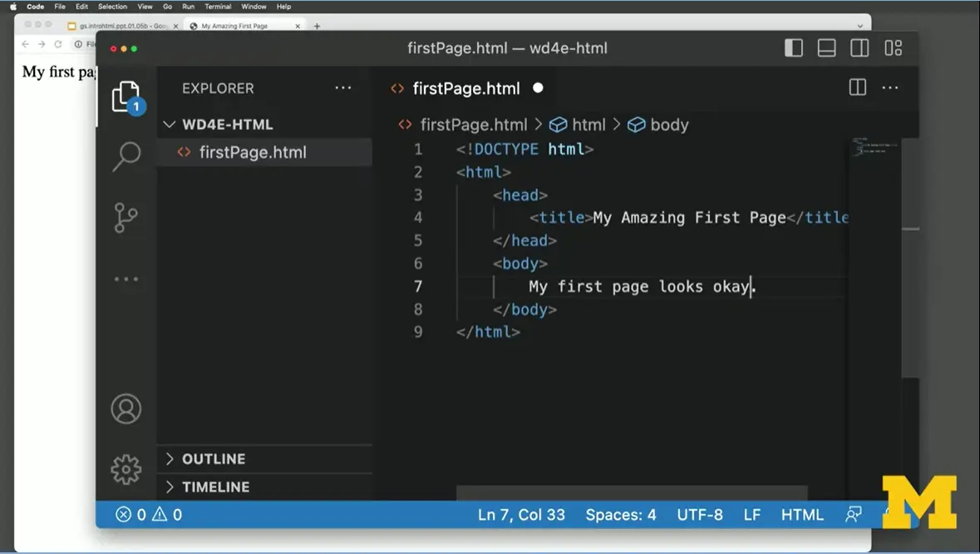
Task: Click the errors and warnings indicator in status bar
Action: click(x=147, y=514)
